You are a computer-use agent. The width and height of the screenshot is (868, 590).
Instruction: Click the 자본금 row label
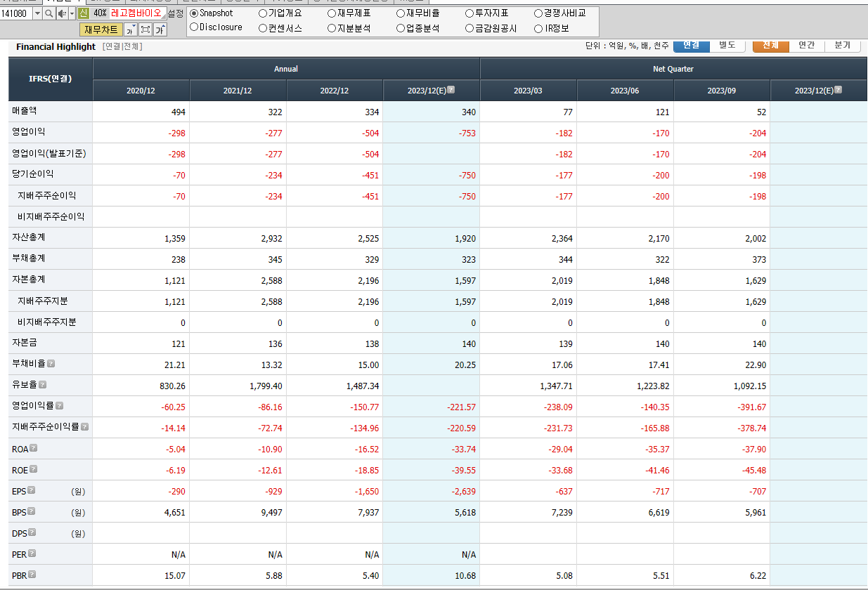(x=25, y=343)
